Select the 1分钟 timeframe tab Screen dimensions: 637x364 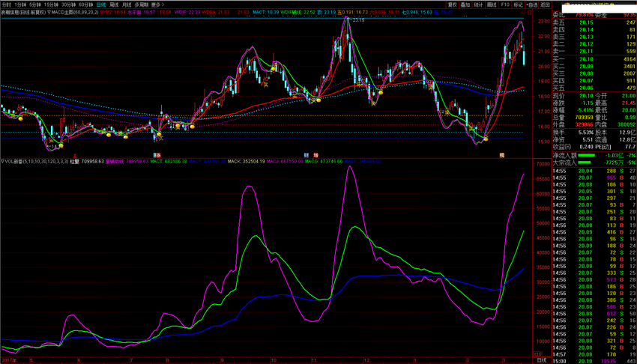click(x=20, y=4)
